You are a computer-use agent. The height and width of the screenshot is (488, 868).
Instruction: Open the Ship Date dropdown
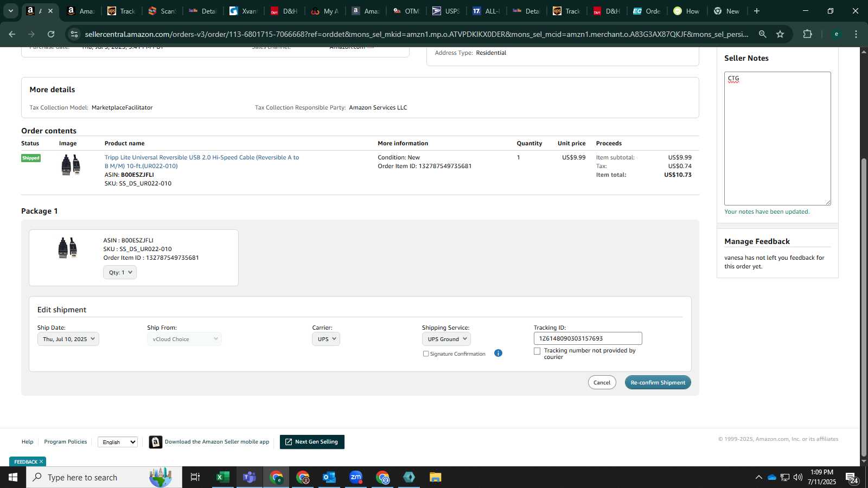(x=68, y=339)
